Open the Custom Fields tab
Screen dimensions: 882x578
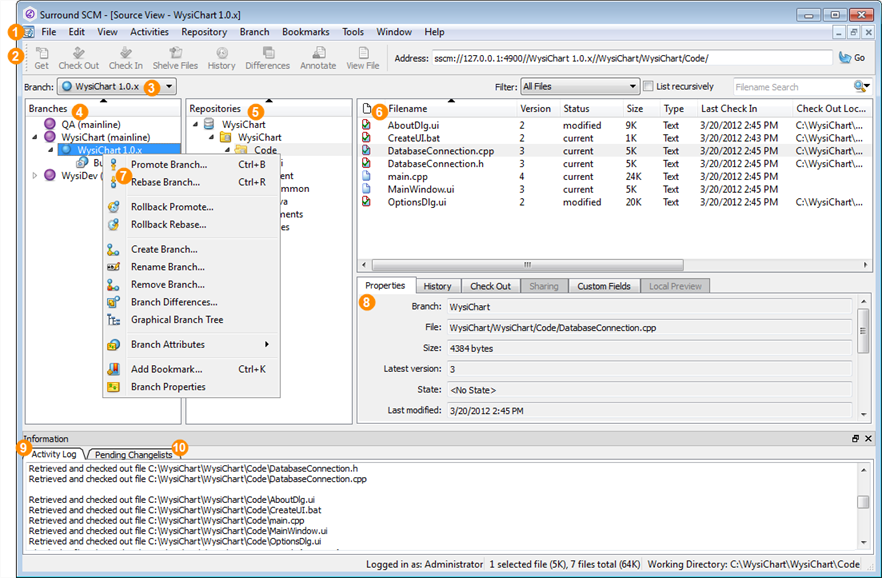point(603,286)
